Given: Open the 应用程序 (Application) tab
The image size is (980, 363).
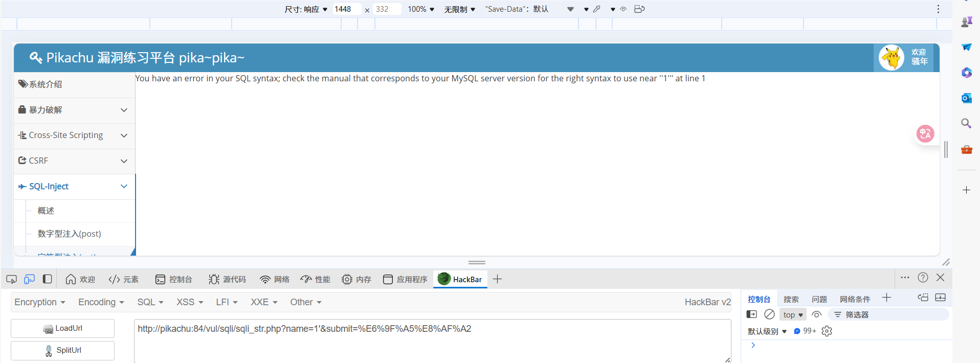Looking at the screenshot, I should tap(405, 279).
